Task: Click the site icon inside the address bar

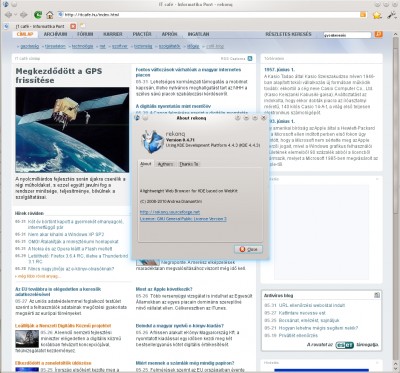Action: (x=60, y=14)
